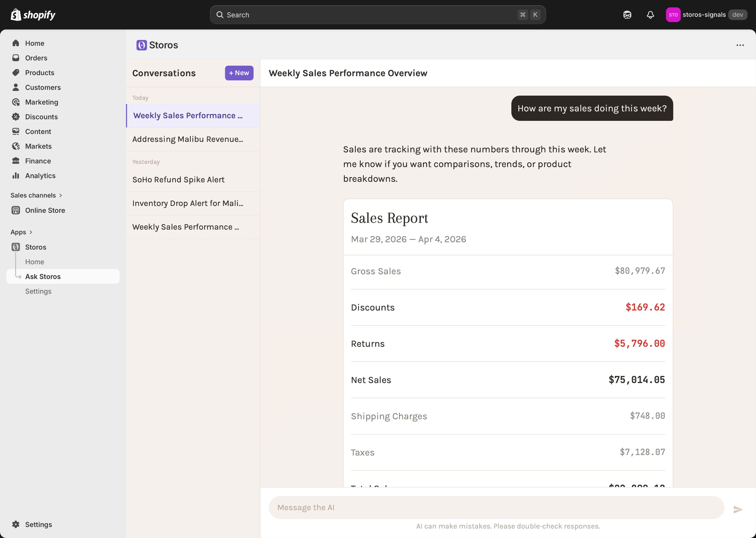Place cursor in the Search bar
The width and height of the screenshot is (756, 538).
(x=364, y=14)
